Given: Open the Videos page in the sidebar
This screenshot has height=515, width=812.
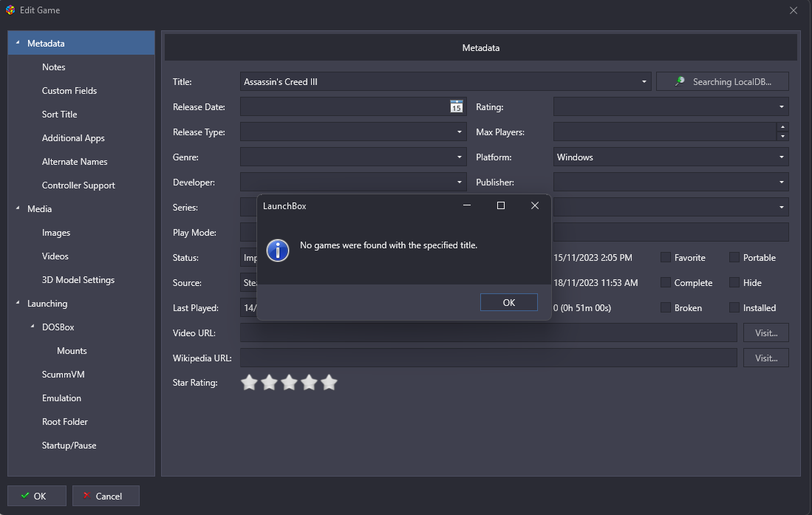Looking at the screenshot, I should (x=55, y=256).
